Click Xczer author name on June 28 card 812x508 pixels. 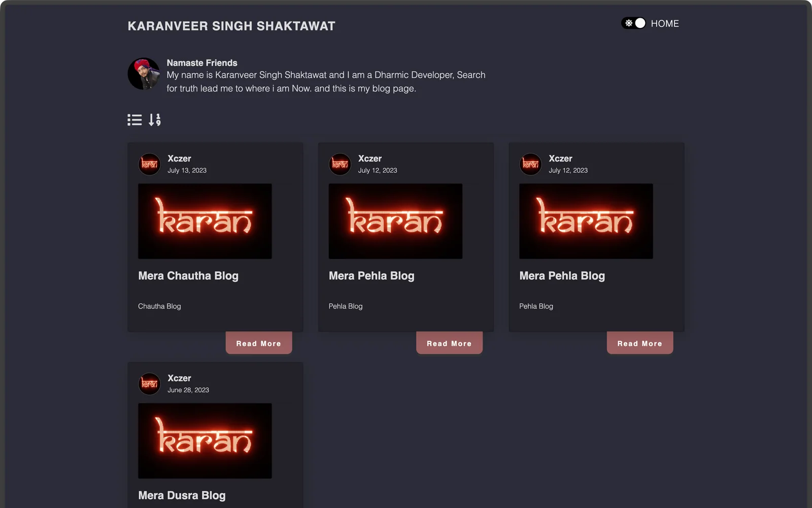[x=179, y=378]
